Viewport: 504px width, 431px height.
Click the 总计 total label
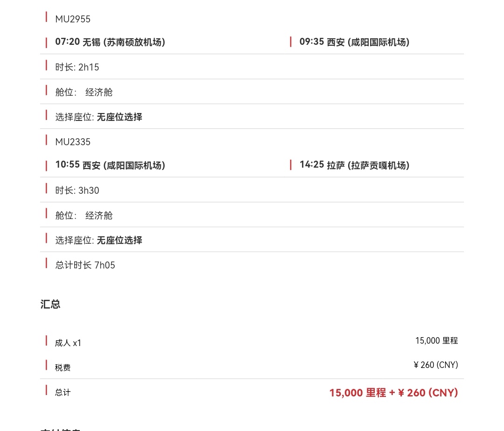(63, 392)
